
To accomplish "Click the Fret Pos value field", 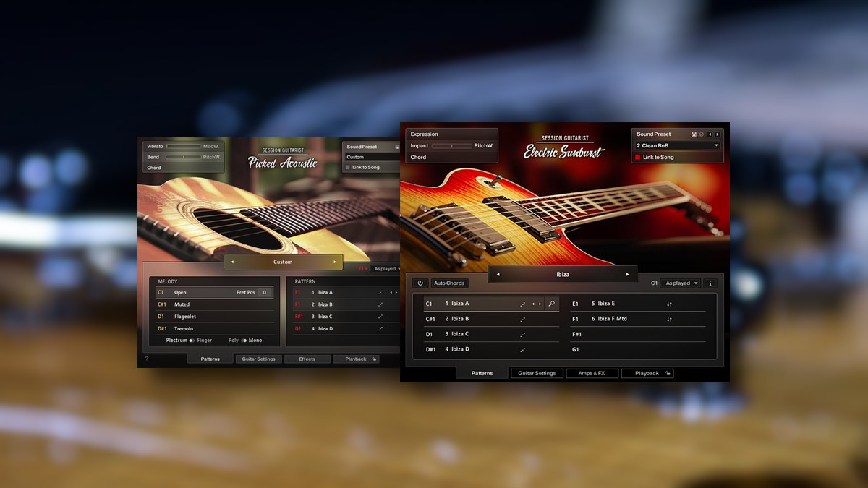I will 265,292.
